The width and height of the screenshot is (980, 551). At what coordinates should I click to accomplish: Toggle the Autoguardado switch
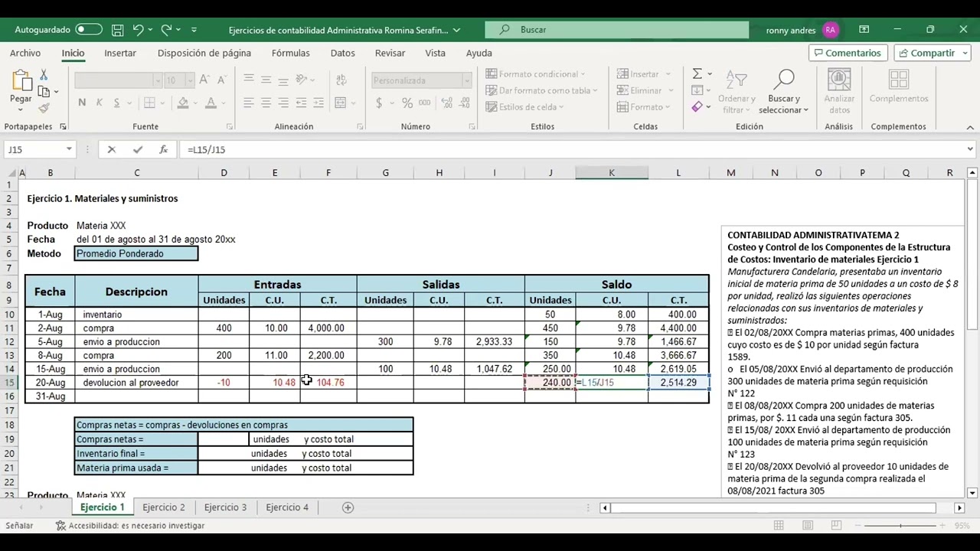(x=89, y=30)
